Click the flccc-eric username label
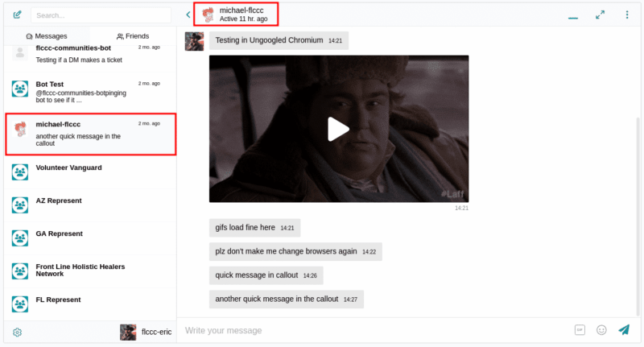The image size is (644, 347). click(156, 332)
